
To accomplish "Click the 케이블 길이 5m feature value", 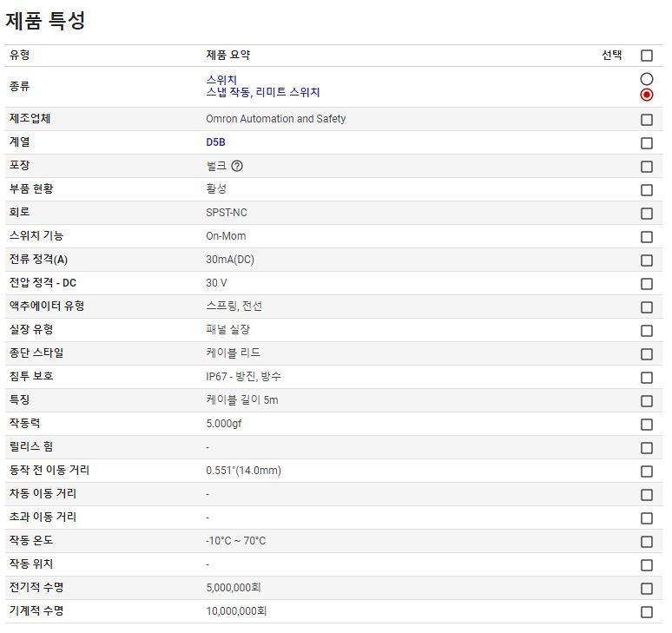I will coord(241,400).
